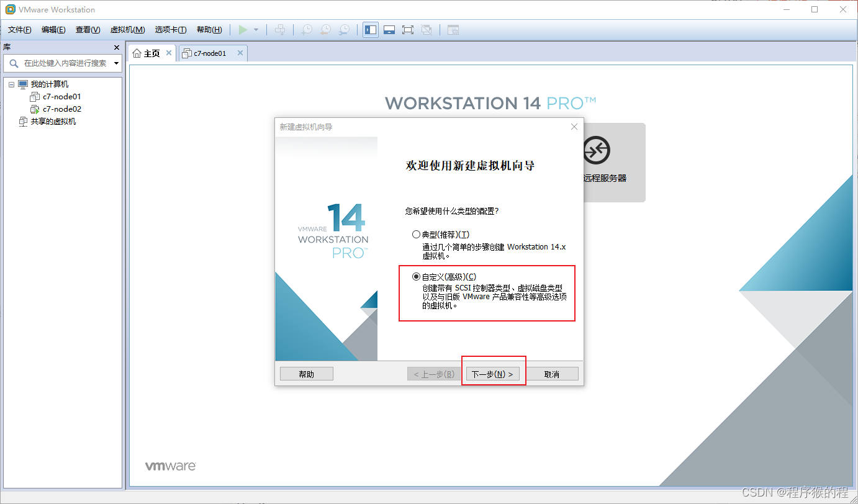Select the 自定义(高级) radio button
The height and width of the screenshot is (504, 858).
[417, 277]
